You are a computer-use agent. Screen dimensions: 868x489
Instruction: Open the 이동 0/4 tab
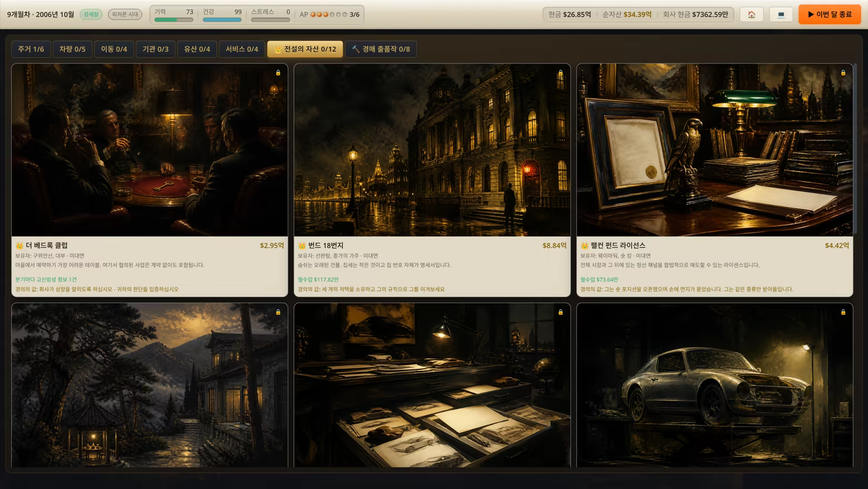point(114,49)
